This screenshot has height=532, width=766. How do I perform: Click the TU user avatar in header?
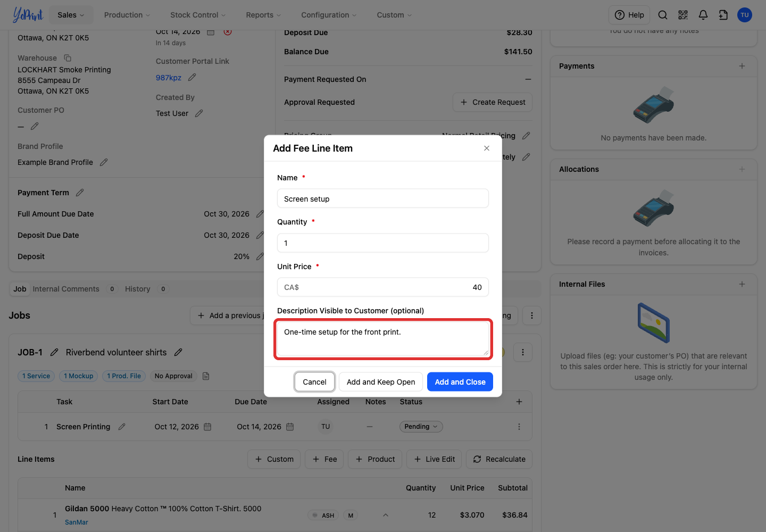[745, 15]
